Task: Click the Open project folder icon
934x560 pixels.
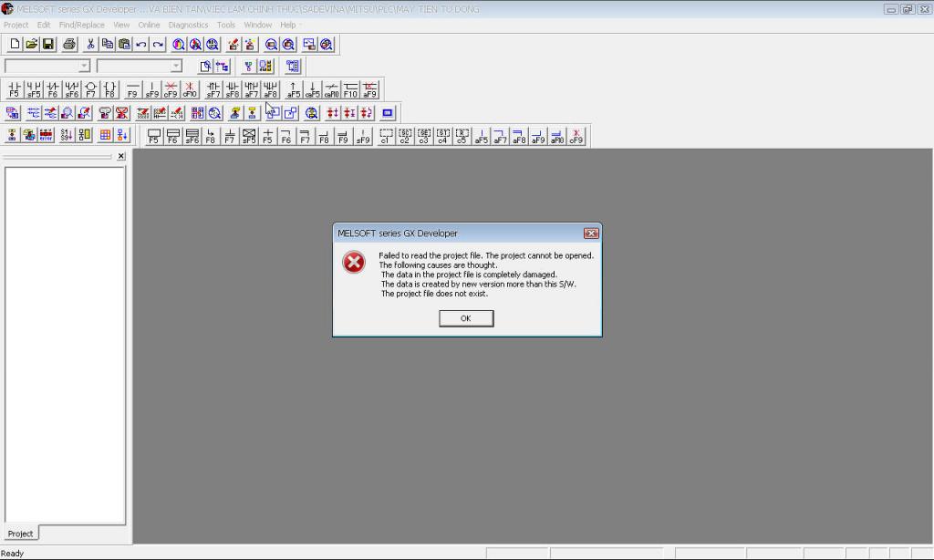Action: [32, 44]
